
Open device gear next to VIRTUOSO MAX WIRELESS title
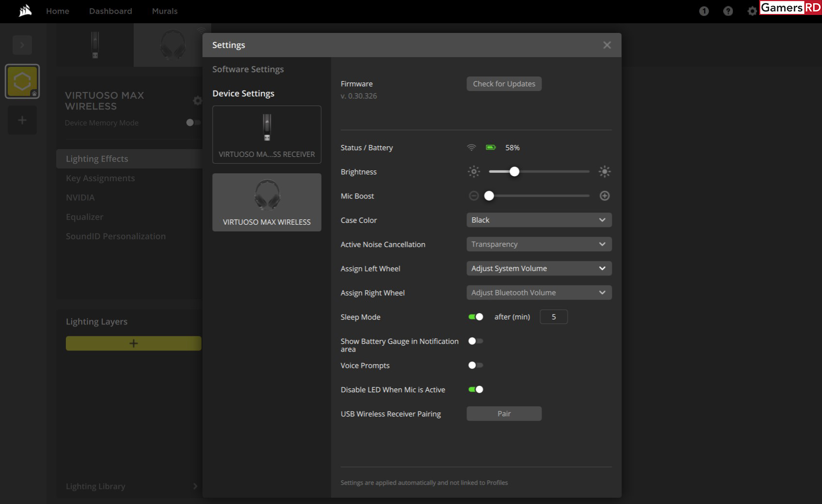coord(197,101)
